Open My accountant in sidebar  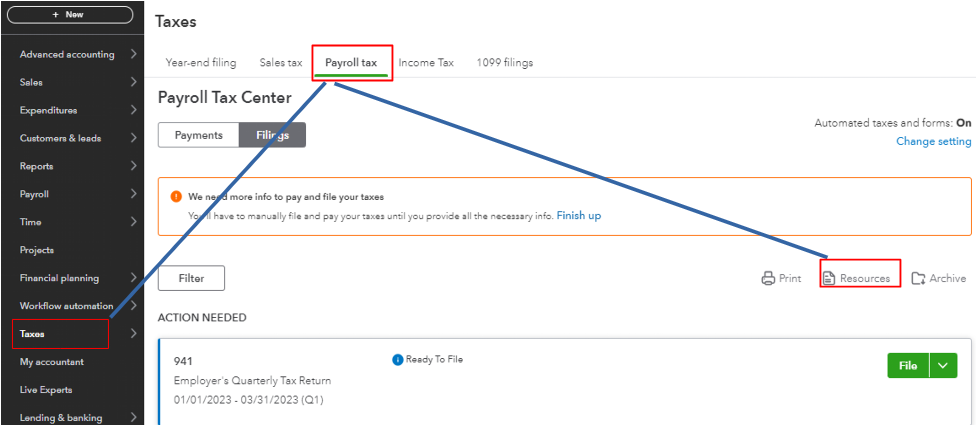click(52, 362)
